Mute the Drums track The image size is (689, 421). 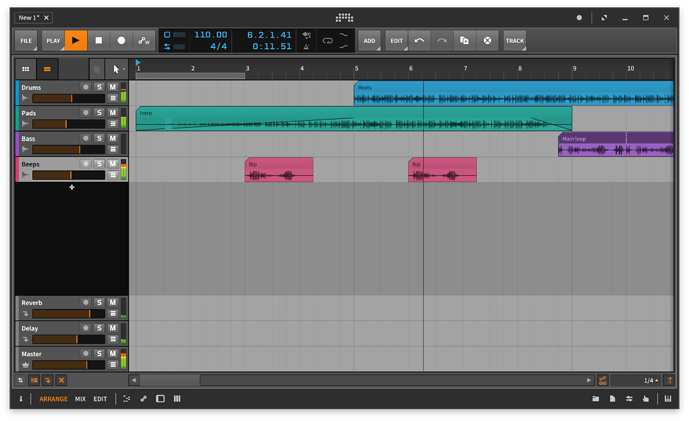point(113,87)
